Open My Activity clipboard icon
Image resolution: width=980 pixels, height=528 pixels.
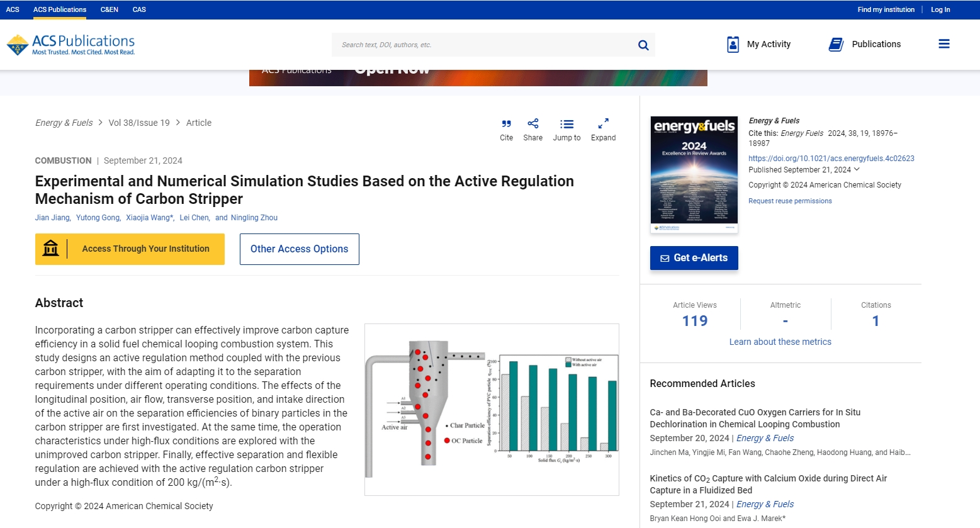coord(733,44)
